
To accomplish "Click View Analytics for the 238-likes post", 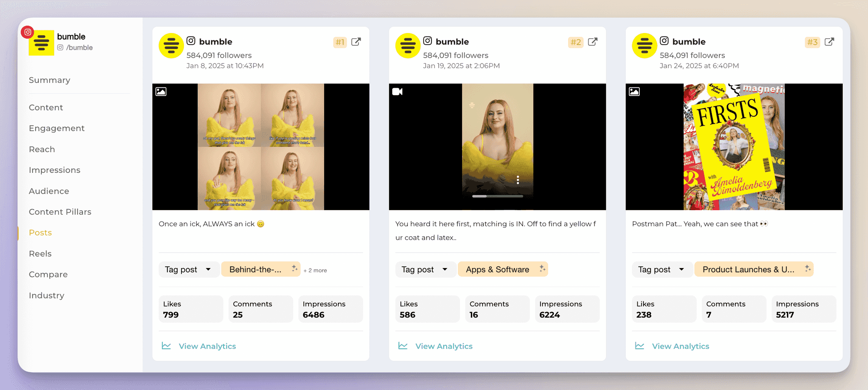I will 681,346.
